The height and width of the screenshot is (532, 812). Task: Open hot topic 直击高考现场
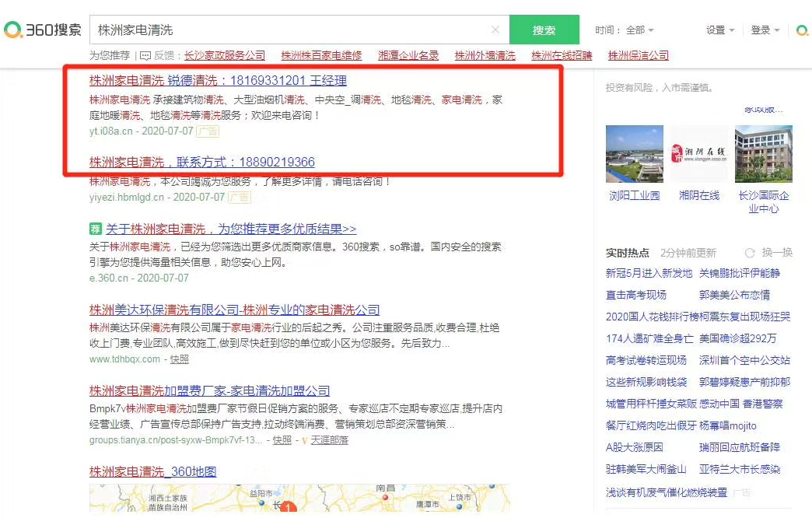click(636, 295)
